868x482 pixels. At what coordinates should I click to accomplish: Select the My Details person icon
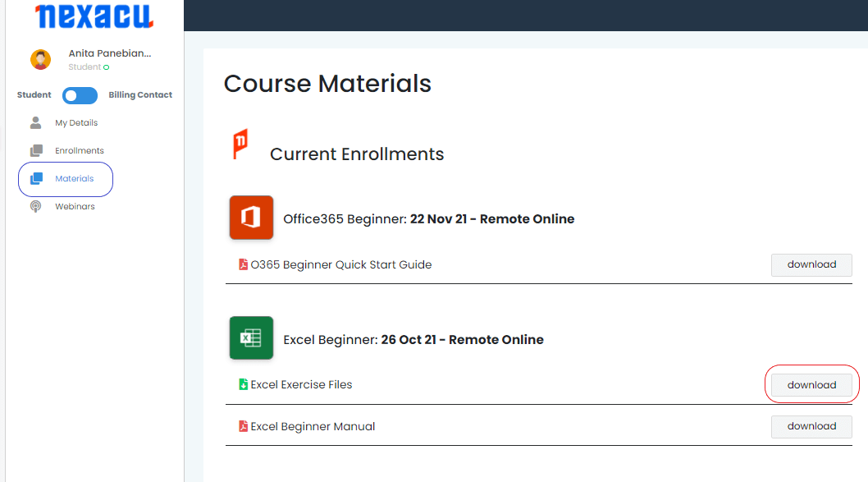click(35, 122)
